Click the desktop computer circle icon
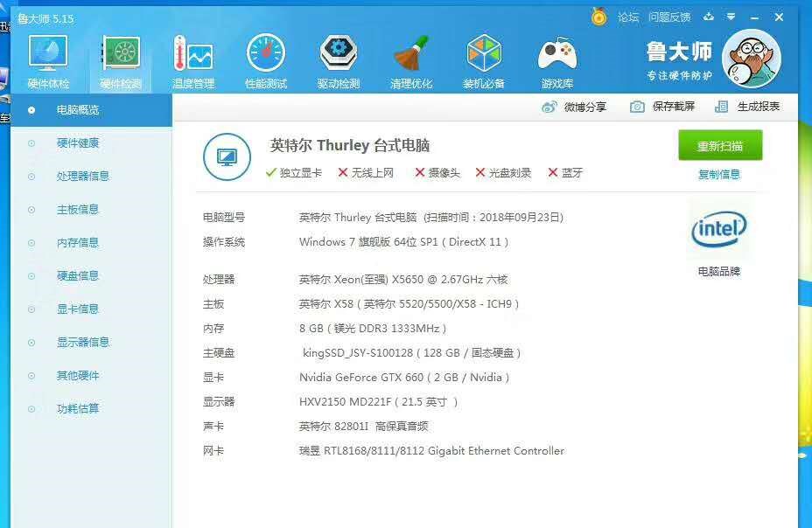The width and height of the screenshot is (812, 528). tap(227, 156)
